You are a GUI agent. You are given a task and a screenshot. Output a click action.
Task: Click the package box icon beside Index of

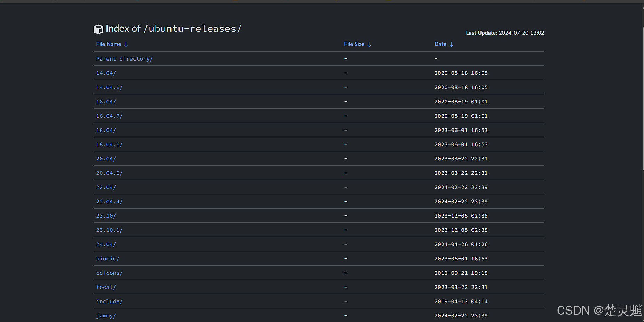point(98,29)
